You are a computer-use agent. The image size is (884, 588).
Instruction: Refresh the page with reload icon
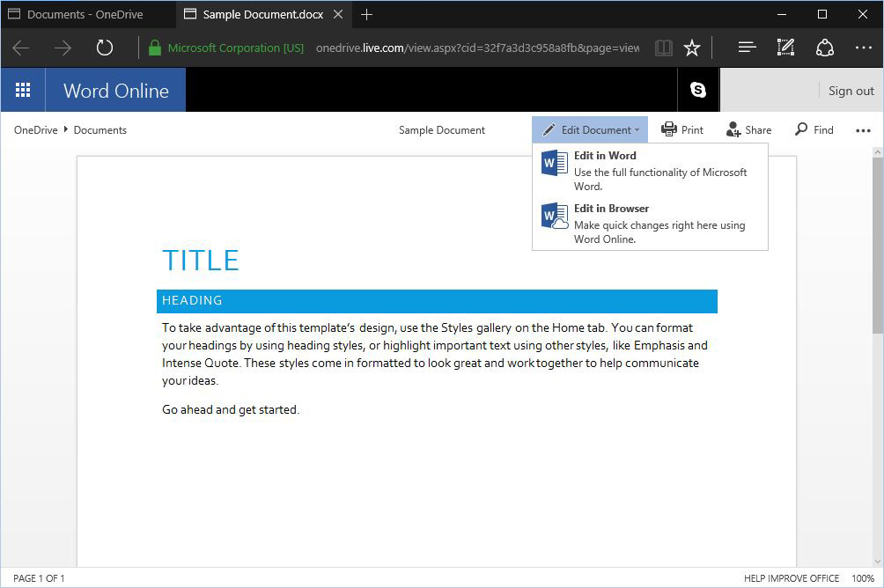tap(104, 48)
